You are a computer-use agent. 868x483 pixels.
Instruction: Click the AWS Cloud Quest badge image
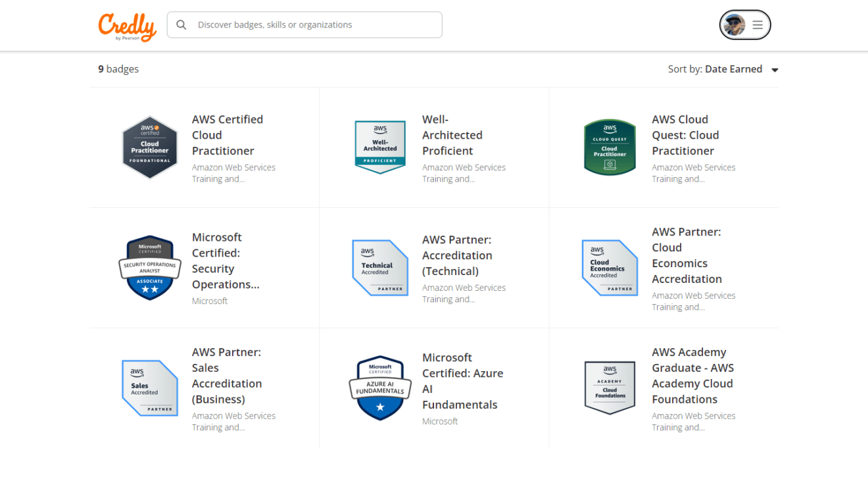610,146
